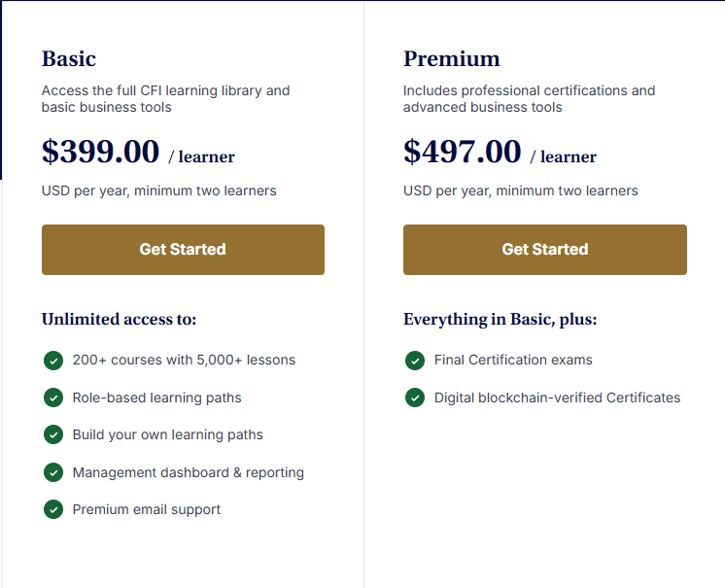Screen dimensions: 725x588
Task: Click checkmark icon beside Role-based learning paths
Action: [x=53, y=398]
